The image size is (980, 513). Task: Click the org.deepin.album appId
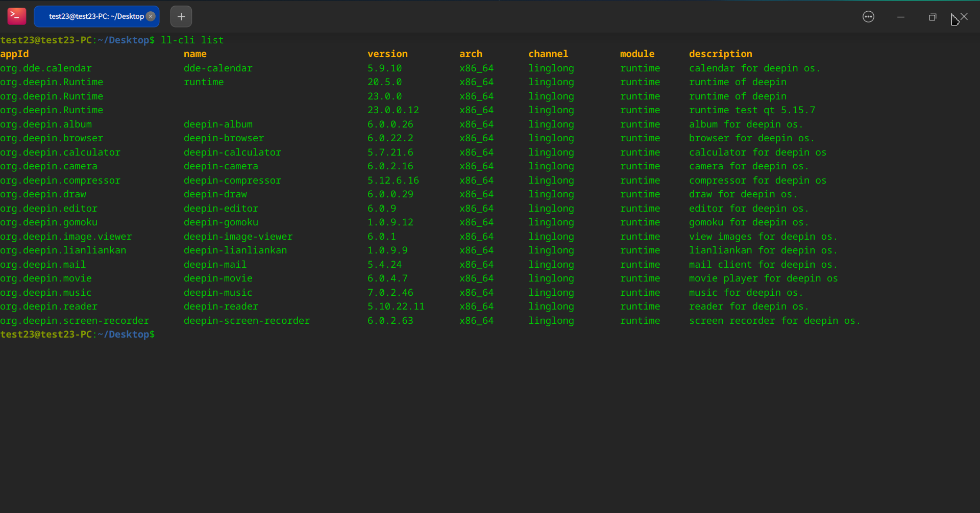(46, 124)
